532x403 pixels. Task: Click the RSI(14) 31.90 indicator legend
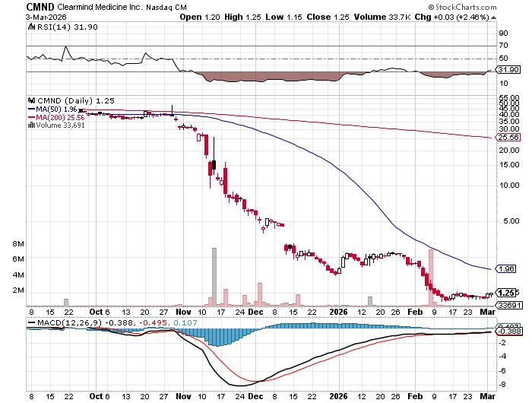click(x=67, y=27)
